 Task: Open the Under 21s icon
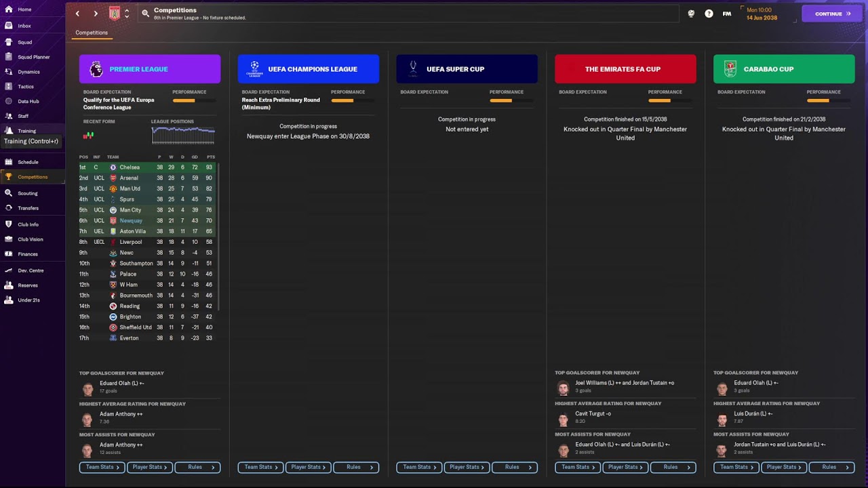[9, 300]
